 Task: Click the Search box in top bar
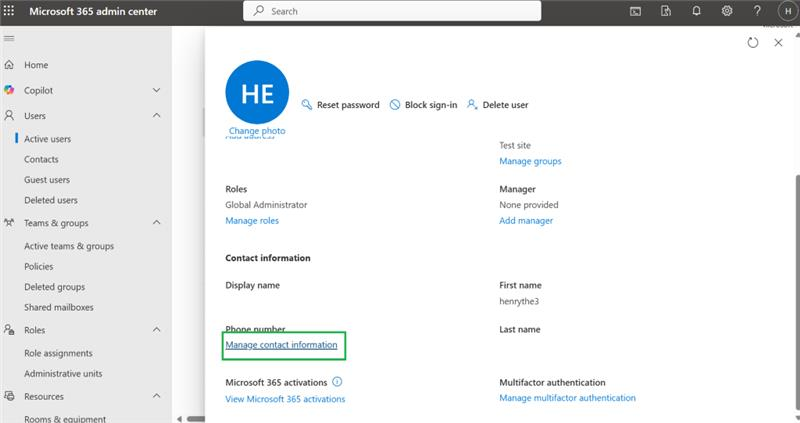pyautogui.click(x=392, y=11)
